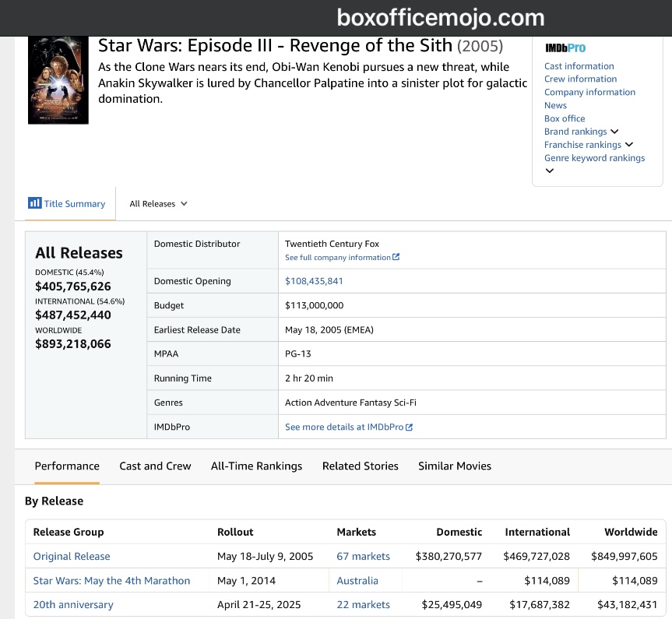Open the Original Release group link
Viewport: 672px width, 619px height.
(x=72, y=556)
